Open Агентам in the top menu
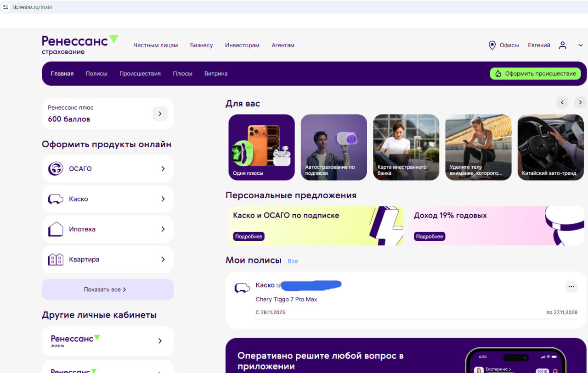This screenshot has height=373, width=588. pyautogui.click(x=283, y=45)
